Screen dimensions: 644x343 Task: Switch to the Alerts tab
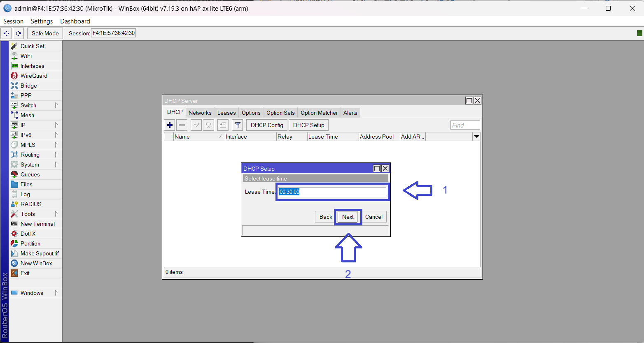[350, 113]
